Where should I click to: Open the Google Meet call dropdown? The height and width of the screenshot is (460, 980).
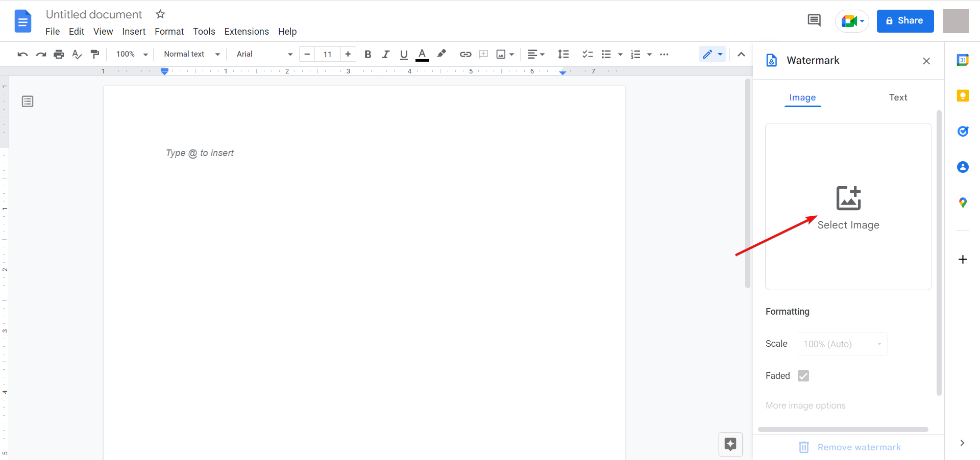point(852,21)
